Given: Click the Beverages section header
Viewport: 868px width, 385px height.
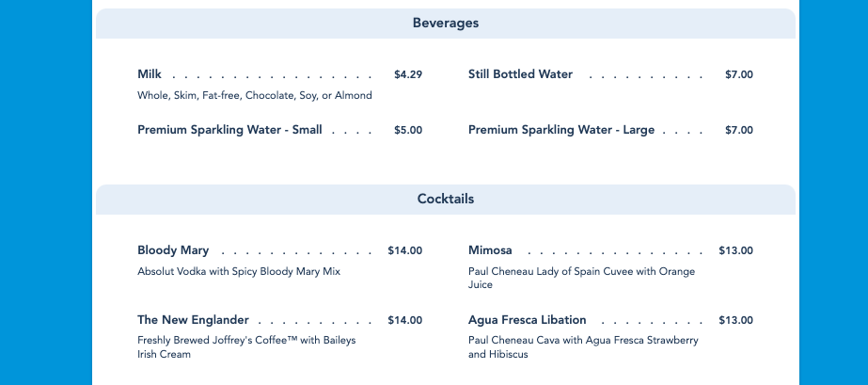Looking at the screenshot, I should (445, 24).
